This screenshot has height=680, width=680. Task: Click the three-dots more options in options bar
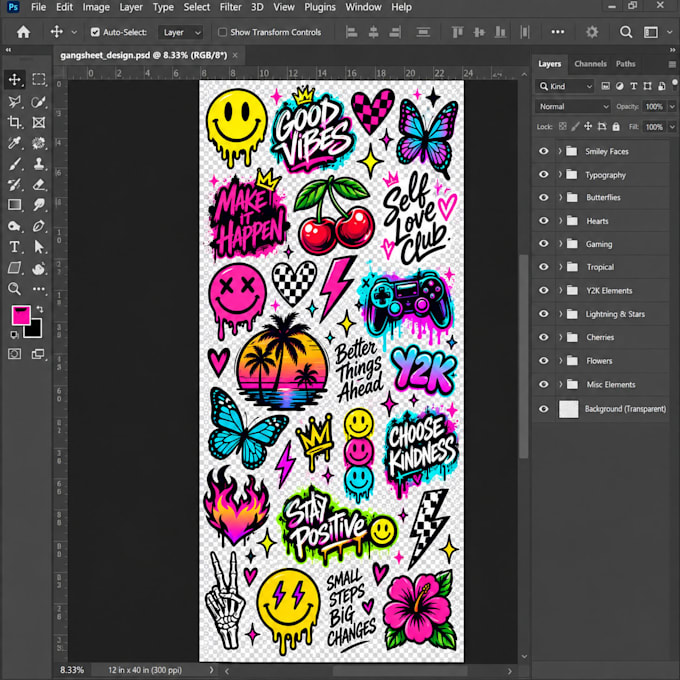click(558, 32)
